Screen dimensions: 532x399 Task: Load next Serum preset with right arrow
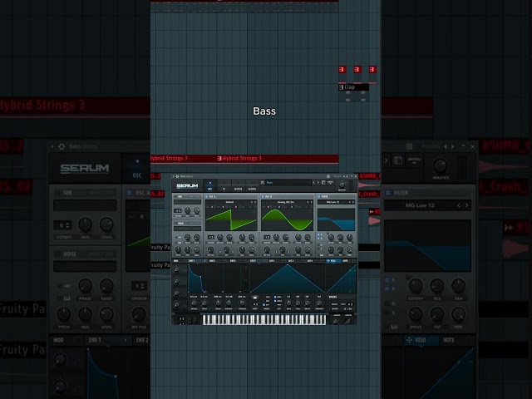(318, 182)
